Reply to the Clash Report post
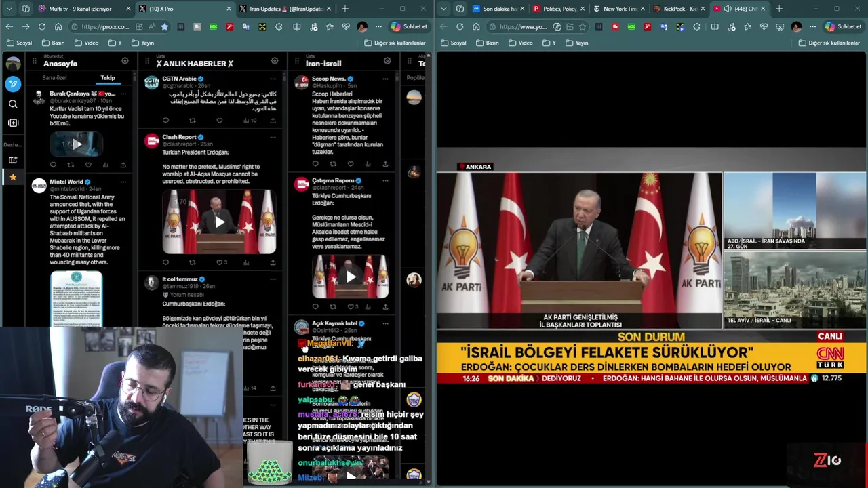The height and width of the screenshot is (488, 868). pos(165,262)
